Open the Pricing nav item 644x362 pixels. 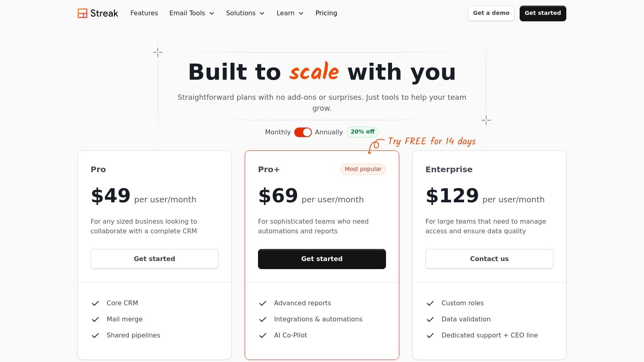[326, 13]
